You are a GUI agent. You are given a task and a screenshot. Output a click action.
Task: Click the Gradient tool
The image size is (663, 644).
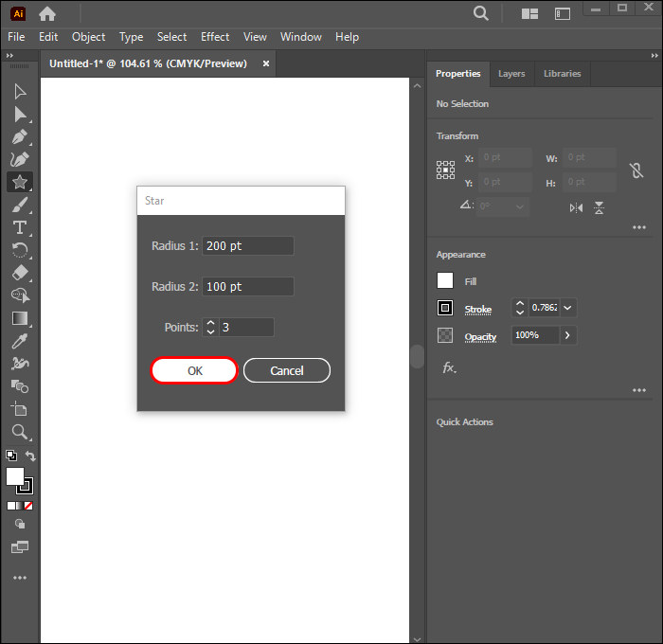tap(20, 318)
